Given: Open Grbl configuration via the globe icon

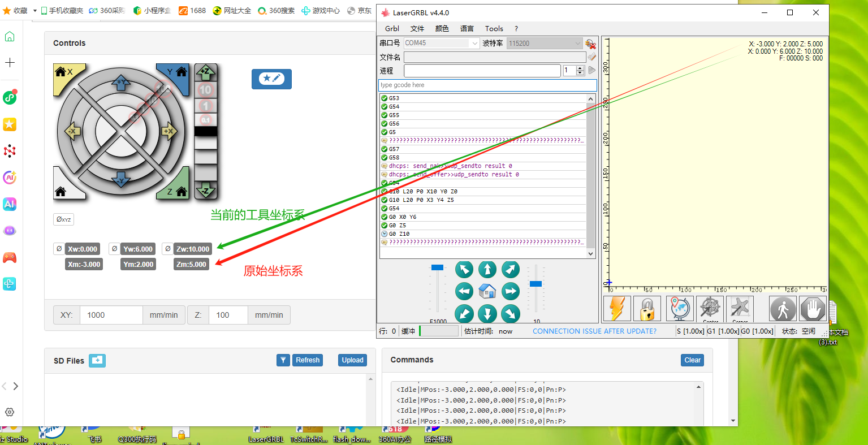Looking at the screenshot, I should [679, 309].
